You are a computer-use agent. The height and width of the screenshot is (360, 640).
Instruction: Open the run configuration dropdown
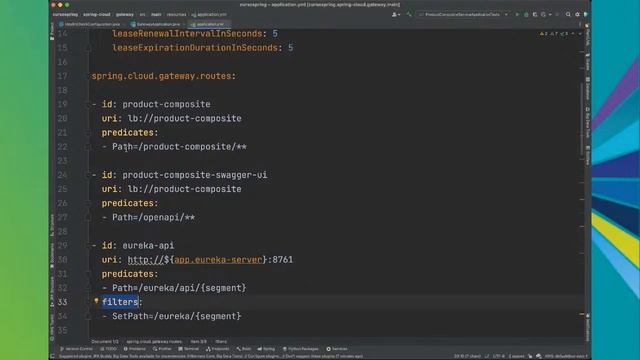(x=463, y=14)
